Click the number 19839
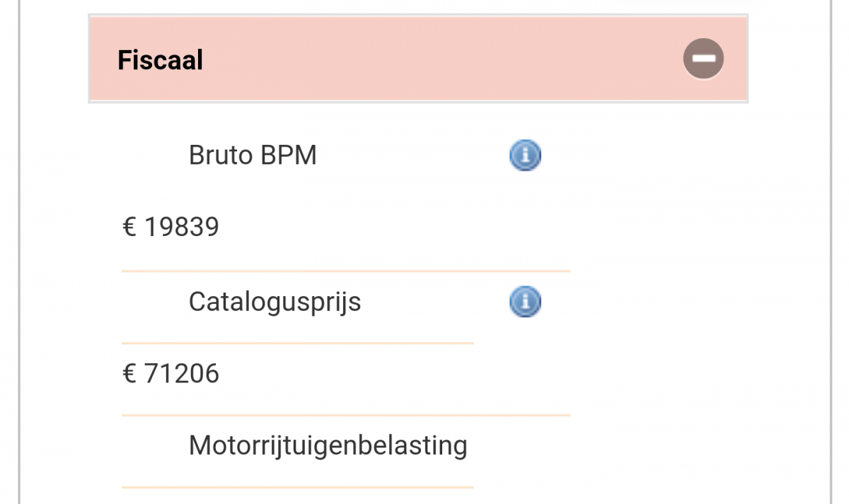 coord(182,227)
